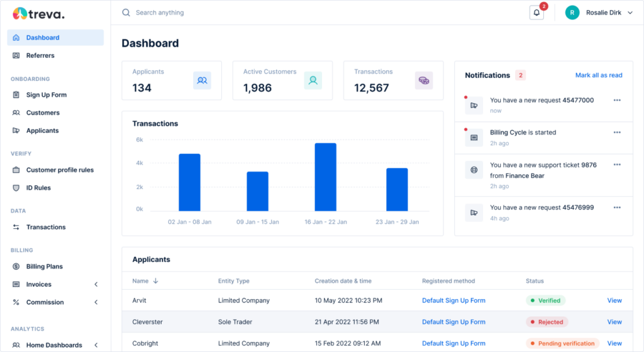Expand the Invoices sidebar submenu
644x352 pixels.
pos(96,285)
